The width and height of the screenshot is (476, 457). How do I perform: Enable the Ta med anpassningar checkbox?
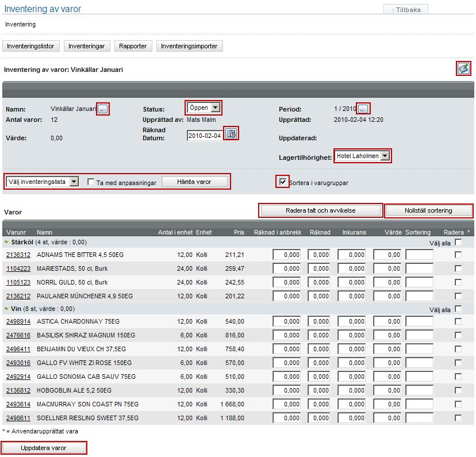(90, 182)
